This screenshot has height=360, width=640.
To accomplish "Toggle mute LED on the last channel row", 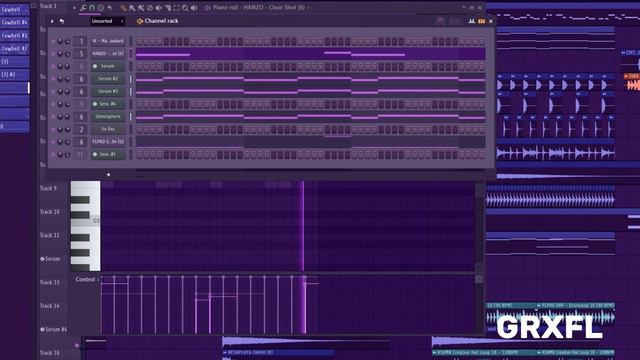I will [53, 155].
